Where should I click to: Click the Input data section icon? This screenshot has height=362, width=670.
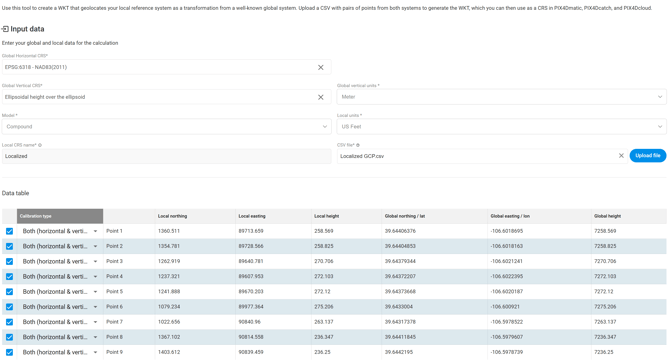[x=5, y=29]
